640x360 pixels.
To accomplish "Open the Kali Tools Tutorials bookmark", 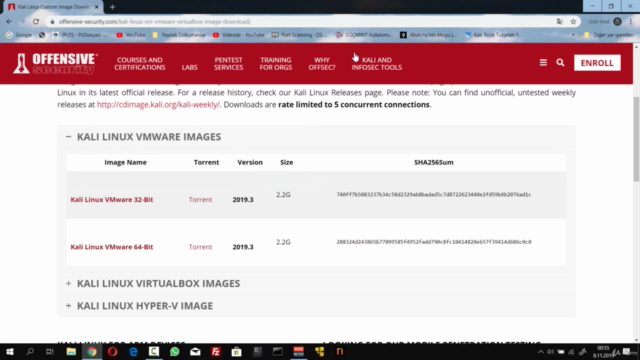I will point(493,35).
